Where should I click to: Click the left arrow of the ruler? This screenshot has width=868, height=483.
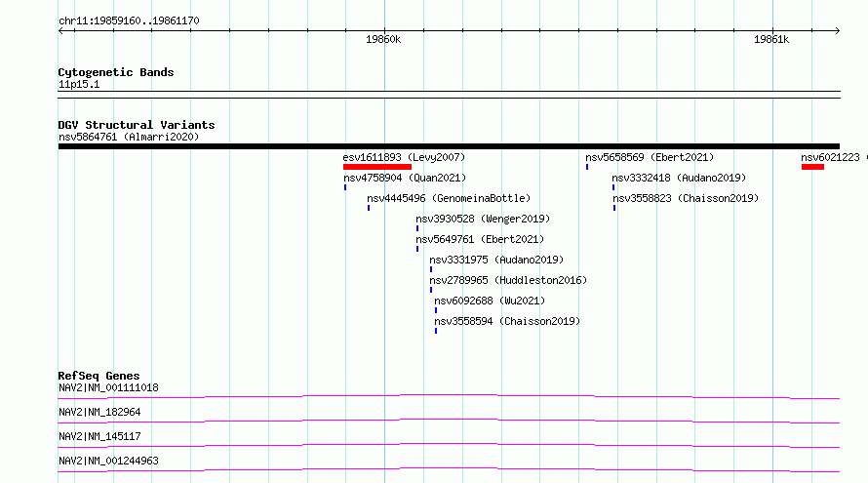pos(60,30)
